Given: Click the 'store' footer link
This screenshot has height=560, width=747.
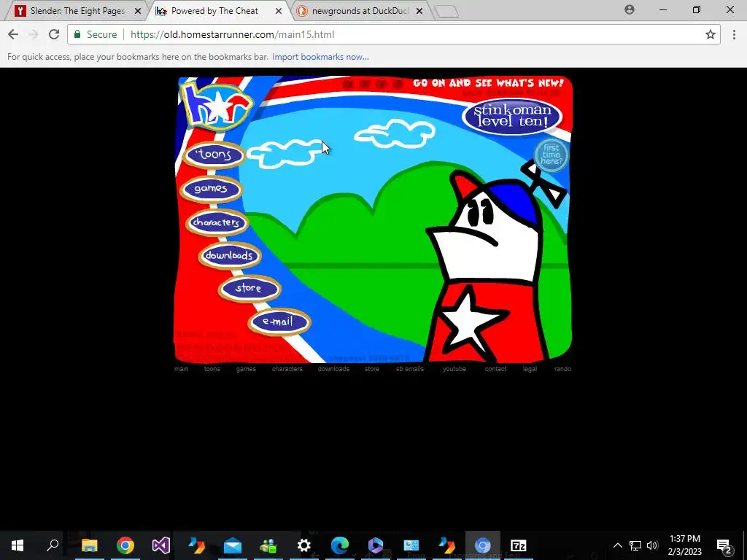Looking at the screenshot, I should point(372,369).
